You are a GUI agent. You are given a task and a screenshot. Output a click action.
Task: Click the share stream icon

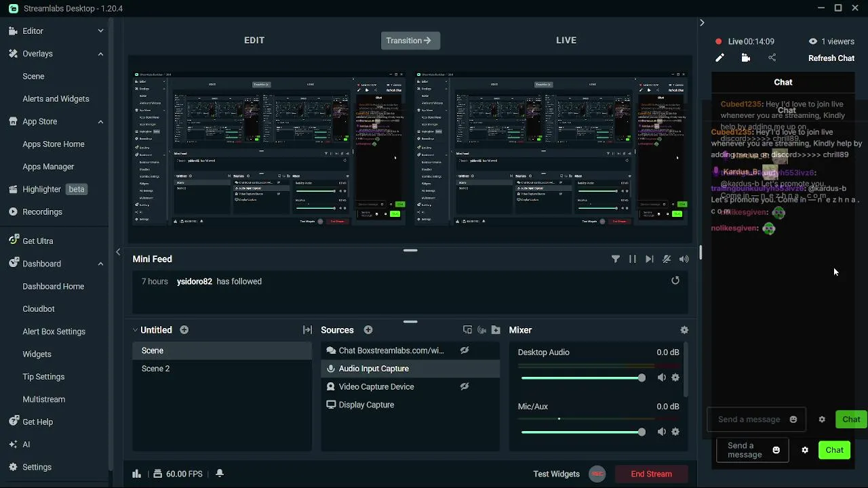(772, 58)
